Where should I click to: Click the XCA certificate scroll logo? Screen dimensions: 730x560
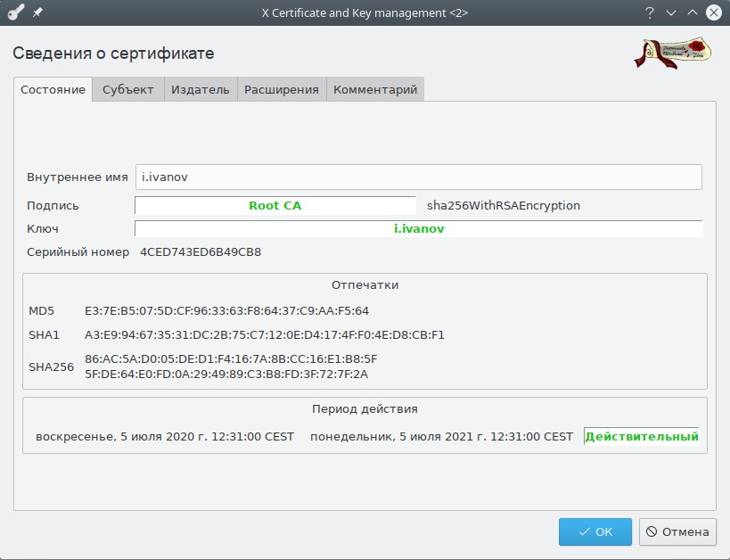coord(671,53)
